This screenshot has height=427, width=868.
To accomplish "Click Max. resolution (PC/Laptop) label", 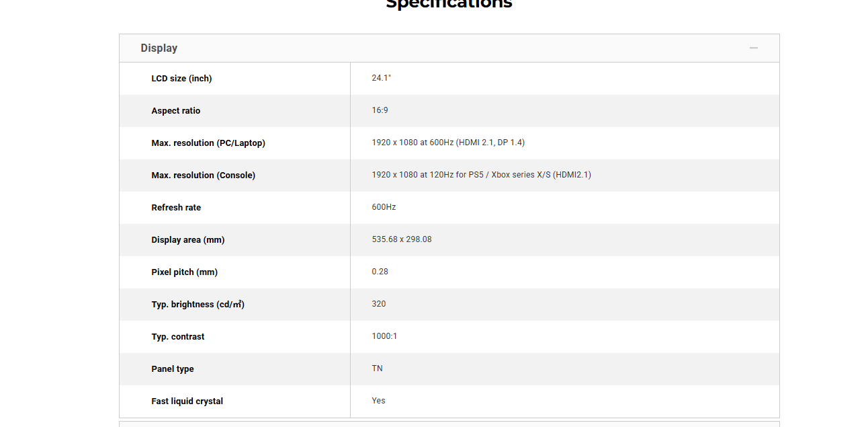I will tap(208, 143).
